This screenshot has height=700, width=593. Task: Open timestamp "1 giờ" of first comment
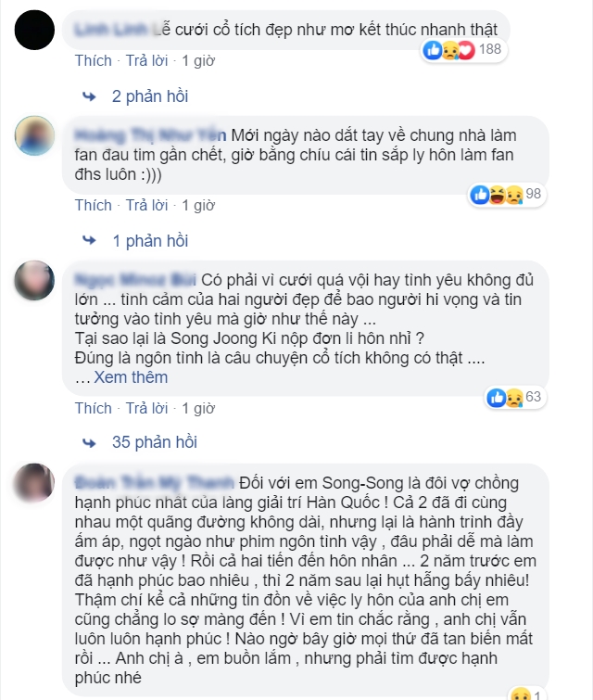[x=198, y=60]
